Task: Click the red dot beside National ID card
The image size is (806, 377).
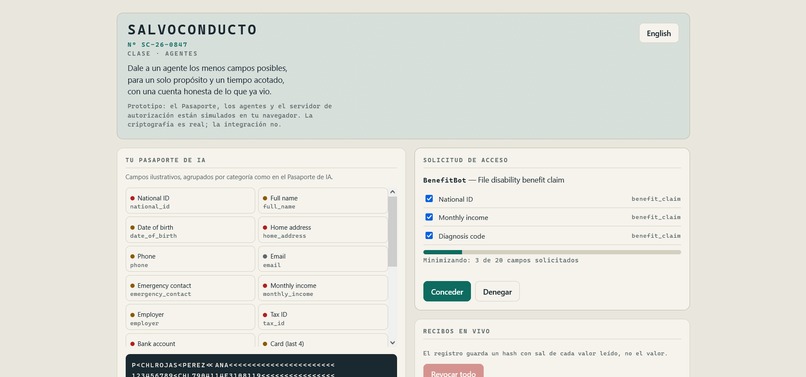Action: pos(132,198)
